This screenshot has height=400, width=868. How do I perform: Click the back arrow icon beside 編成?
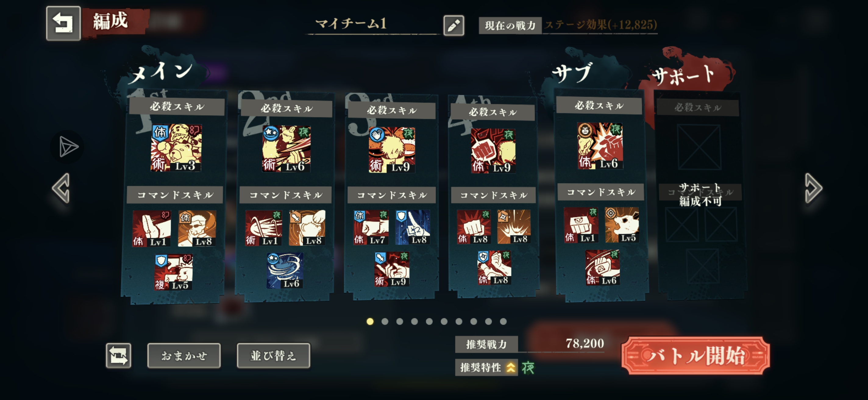point(63,23)
